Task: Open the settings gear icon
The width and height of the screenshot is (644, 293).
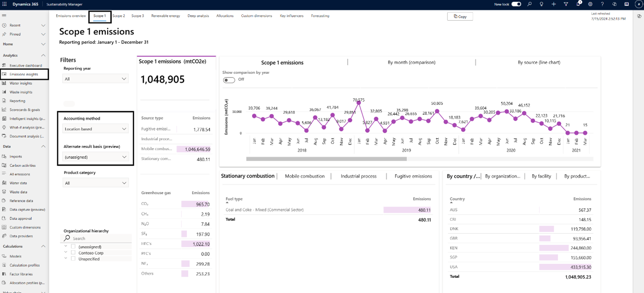Action: 590,4
